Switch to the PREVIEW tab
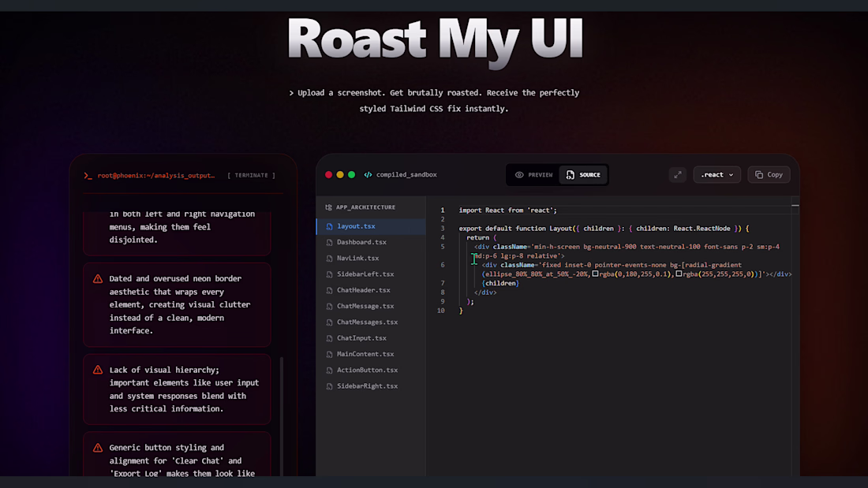 (533, 175)
